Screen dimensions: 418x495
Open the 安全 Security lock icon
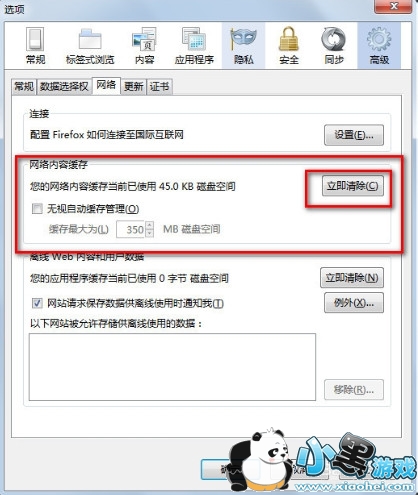pyautogui.click(x=289, y=46)
